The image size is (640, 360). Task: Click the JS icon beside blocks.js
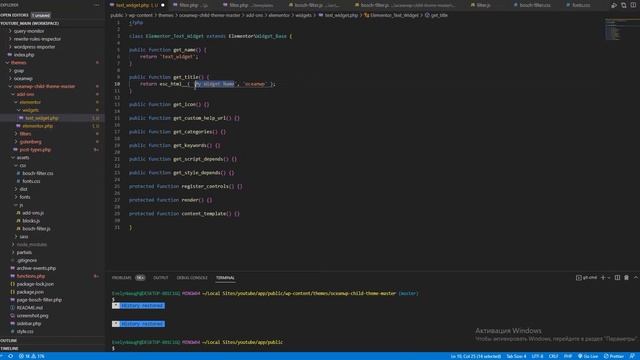18,221
